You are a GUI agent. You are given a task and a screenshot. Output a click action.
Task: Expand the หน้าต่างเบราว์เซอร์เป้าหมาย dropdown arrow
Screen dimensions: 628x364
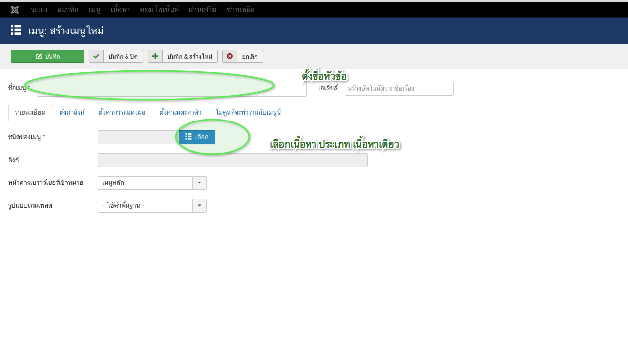click(x=199, y=183)
